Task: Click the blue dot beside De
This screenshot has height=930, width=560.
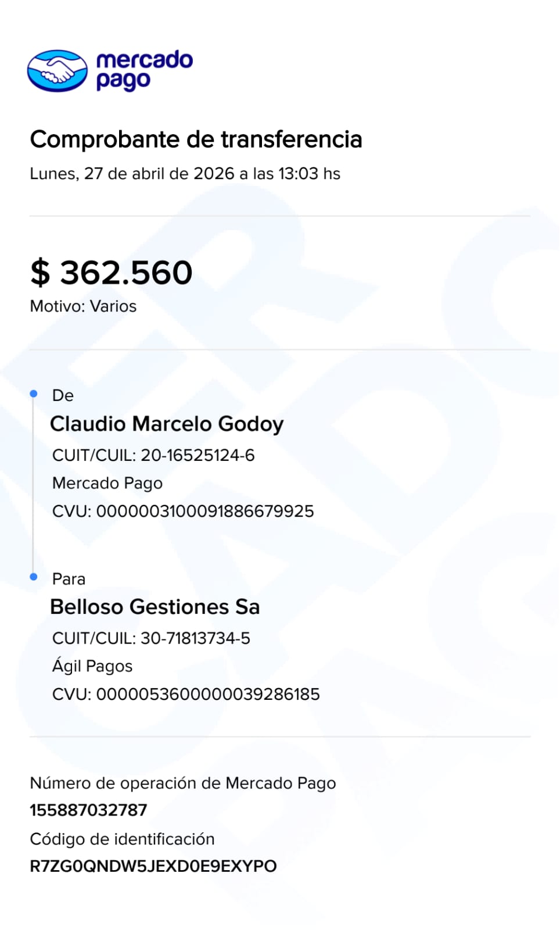Action: coord(34,394)
